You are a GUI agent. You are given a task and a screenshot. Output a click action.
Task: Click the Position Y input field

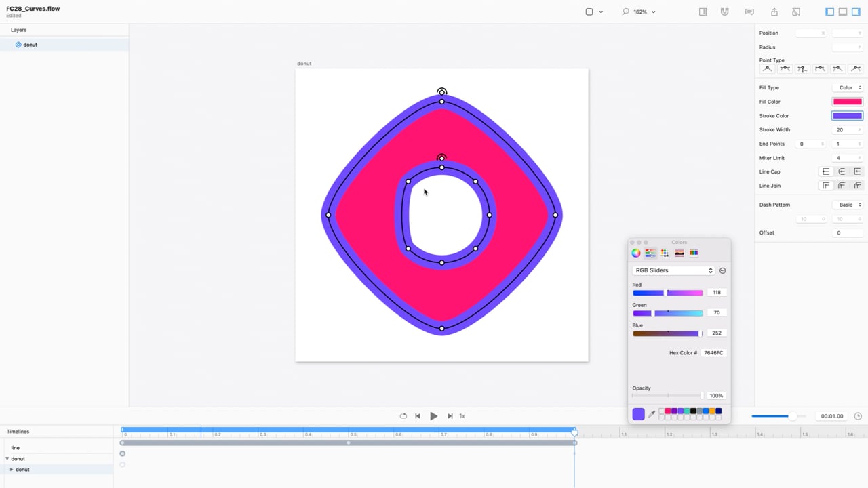847,33
